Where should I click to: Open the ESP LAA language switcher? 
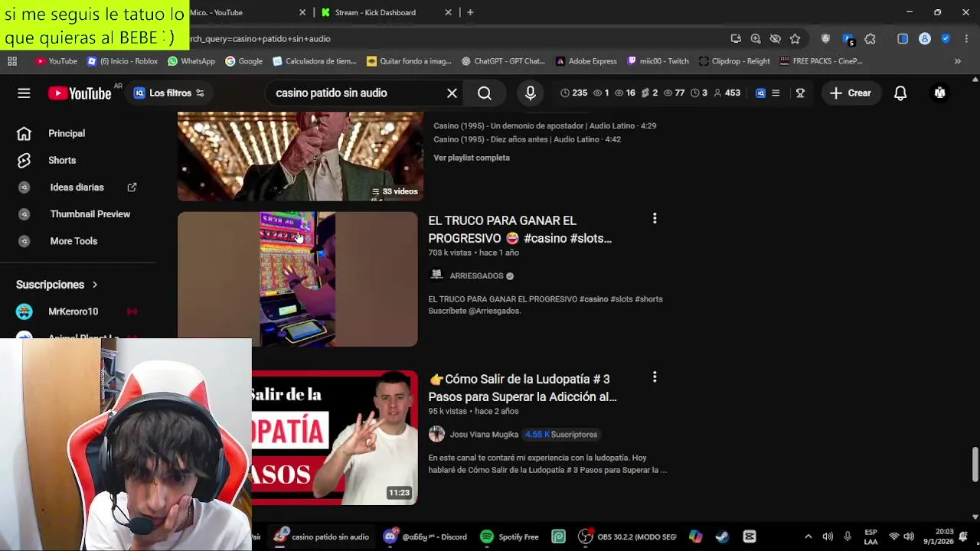pos(871,536)
